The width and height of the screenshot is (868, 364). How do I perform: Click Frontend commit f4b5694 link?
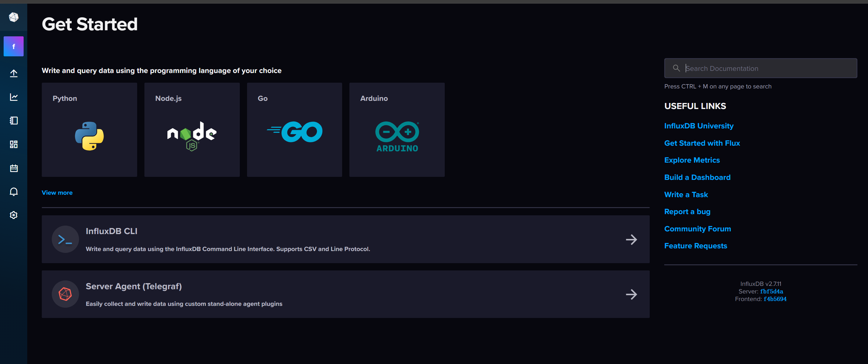pyautogui.click(x=775, y=299)
